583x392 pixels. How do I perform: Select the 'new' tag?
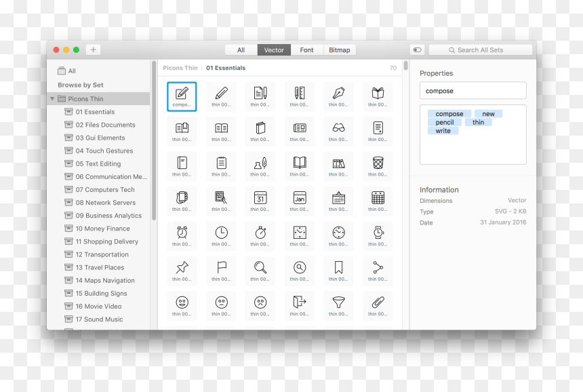pos(489,114)
